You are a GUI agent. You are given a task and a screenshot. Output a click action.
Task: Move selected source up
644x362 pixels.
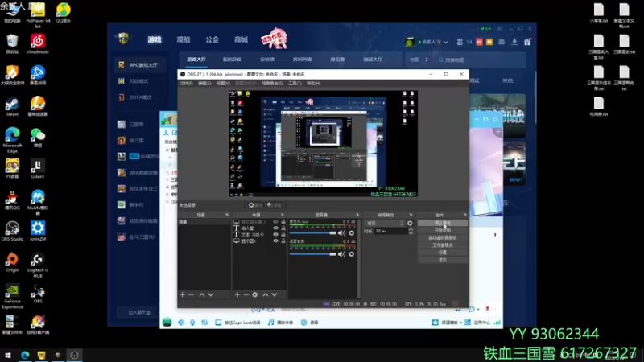[266, 294]
